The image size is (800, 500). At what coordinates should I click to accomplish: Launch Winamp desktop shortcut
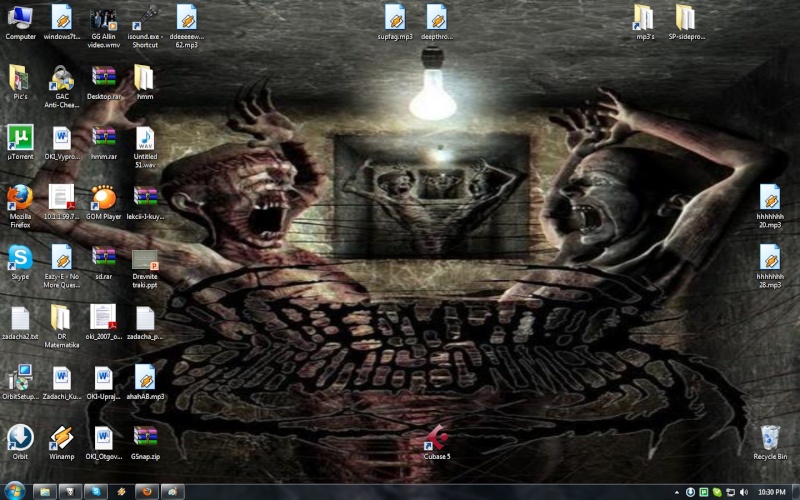(62, 442)
